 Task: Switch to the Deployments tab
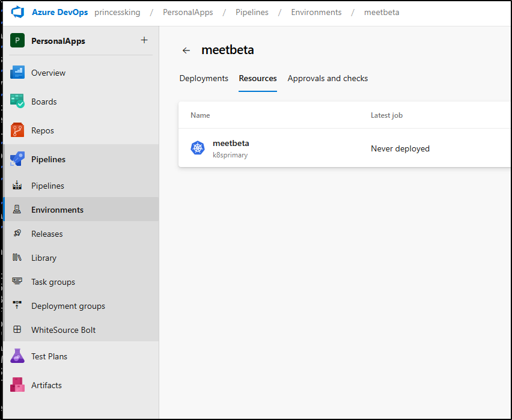pos(204,78)
